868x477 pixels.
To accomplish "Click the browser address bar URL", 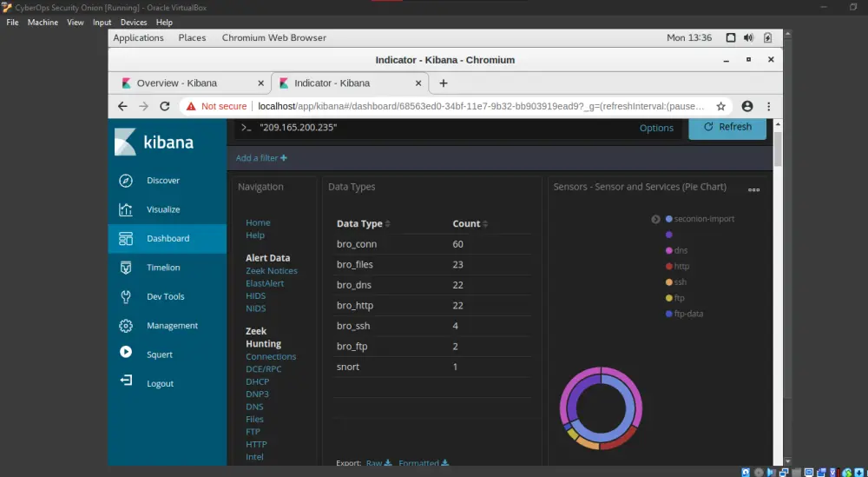I will tap(482, 106).
